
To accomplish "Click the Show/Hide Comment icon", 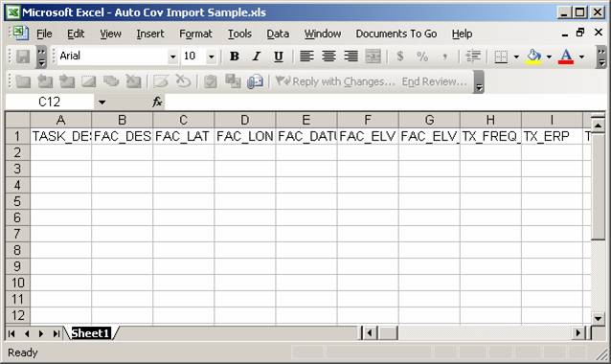I will pos(88,81).
